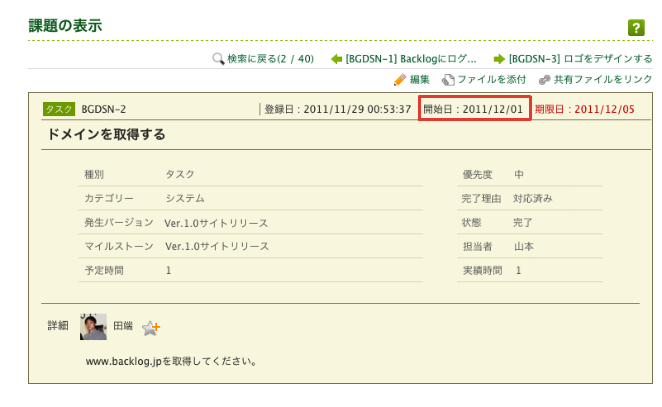Click the green タスク badge
662x407 pixels.
(x=59, y=109)
